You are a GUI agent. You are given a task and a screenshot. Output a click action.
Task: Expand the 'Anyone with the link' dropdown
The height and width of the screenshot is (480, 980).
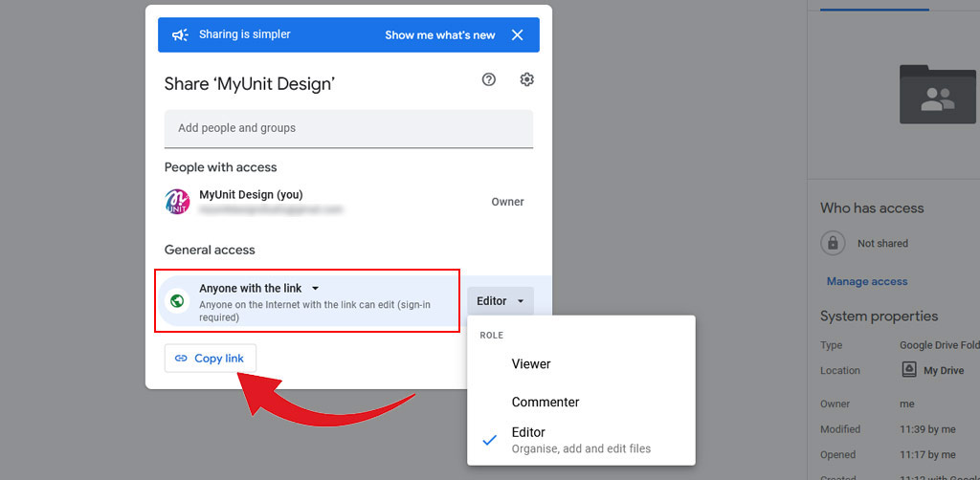(259, 289)
